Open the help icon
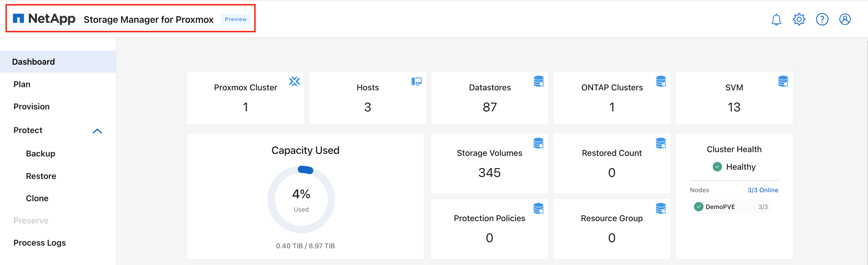This screenshot has height=265, width=868. click(x=822, y=19)
